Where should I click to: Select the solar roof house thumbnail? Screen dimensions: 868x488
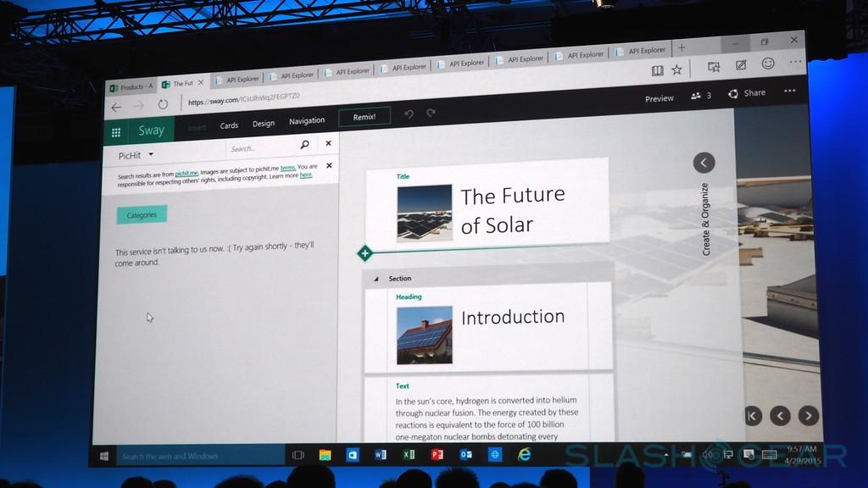(x=425, y=335)
